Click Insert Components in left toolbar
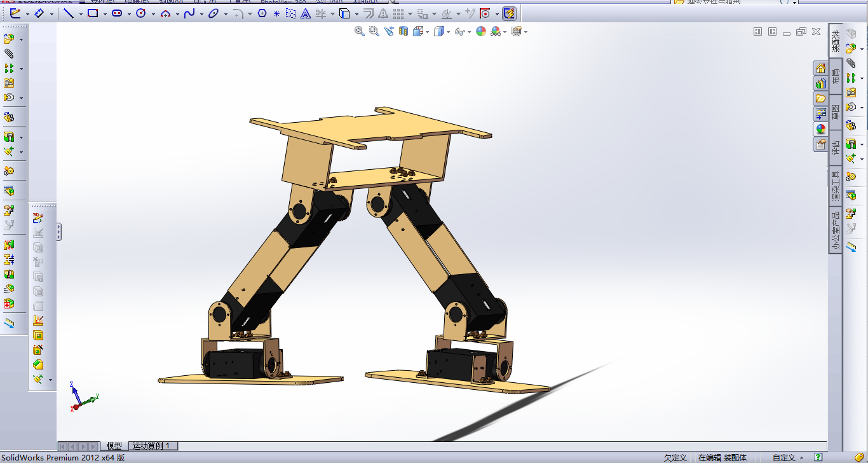868x463 pixels. 9,39
